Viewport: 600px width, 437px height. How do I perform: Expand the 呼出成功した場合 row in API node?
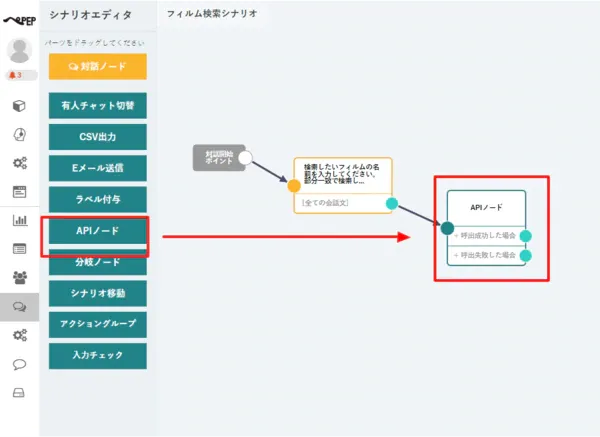pyautogui.click(x=485, y=236)
